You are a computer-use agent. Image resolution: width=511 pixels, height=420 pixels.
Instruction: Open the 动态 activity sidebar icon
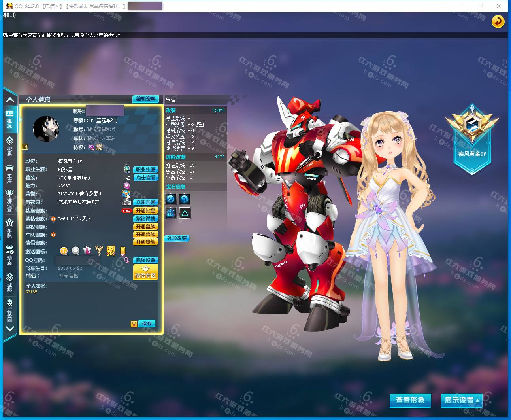(9, 255)
